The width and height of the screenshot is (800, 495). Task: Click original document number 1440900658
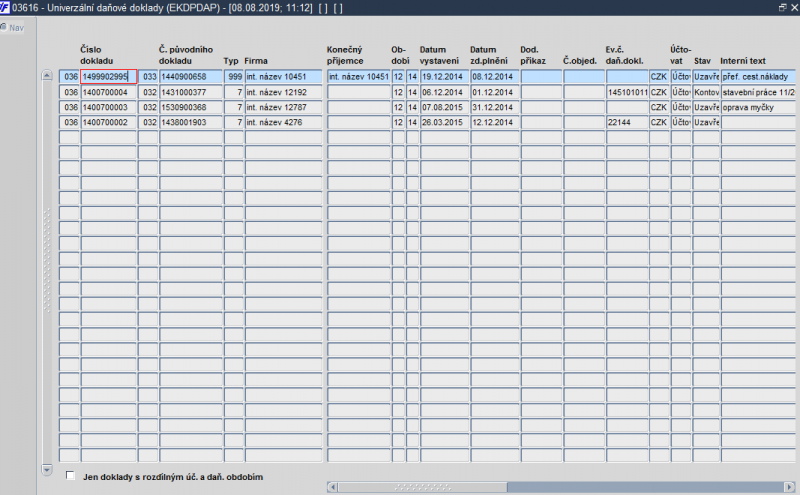tap(191, 77)
